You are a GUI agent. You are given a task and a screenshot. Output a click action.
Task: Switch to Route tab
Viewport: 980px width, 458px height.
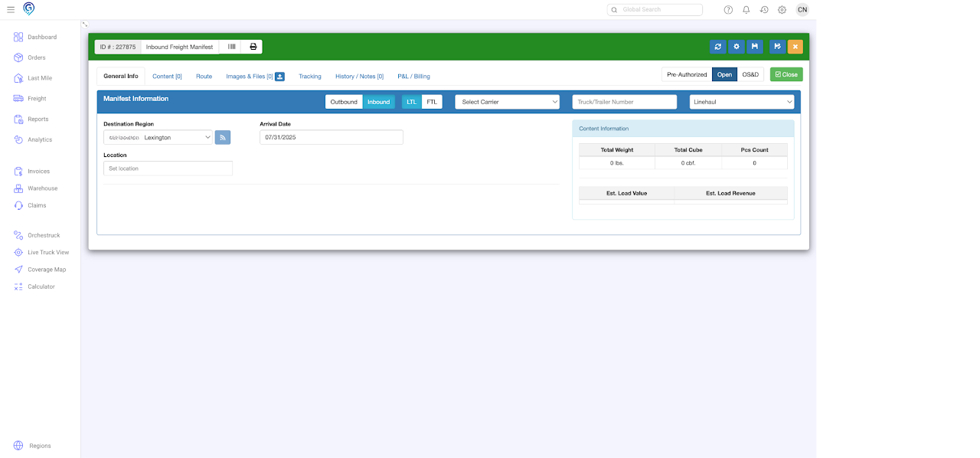[x=204, y=77]
